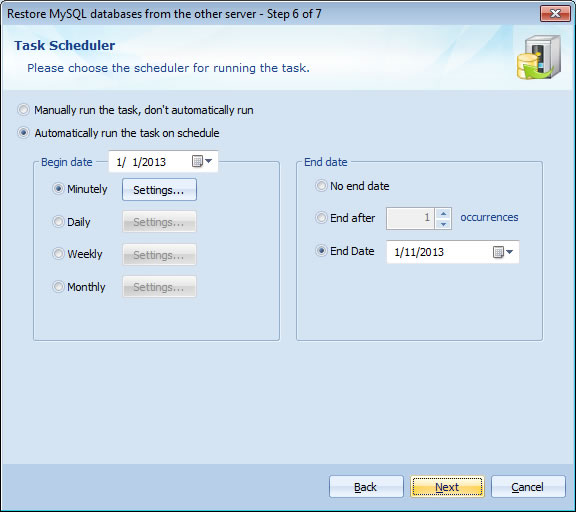Decrease the occurrences count with down arrow

443,224
